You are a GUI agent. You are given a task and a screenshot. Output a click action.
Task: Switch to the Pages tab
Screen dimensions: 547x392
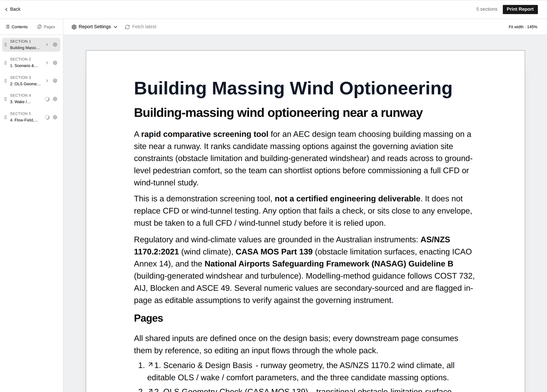click(46, 27)
